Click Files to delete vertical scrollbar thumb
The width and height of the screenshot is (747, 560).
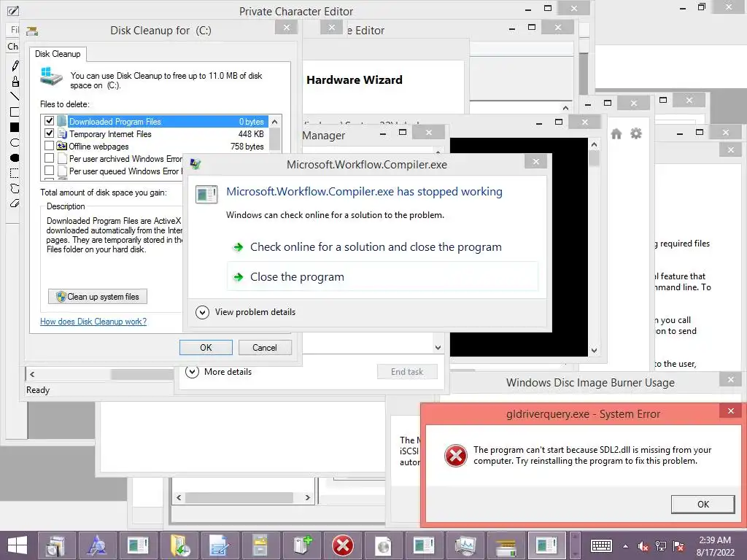pyautogui.click(x=275, y=139)
